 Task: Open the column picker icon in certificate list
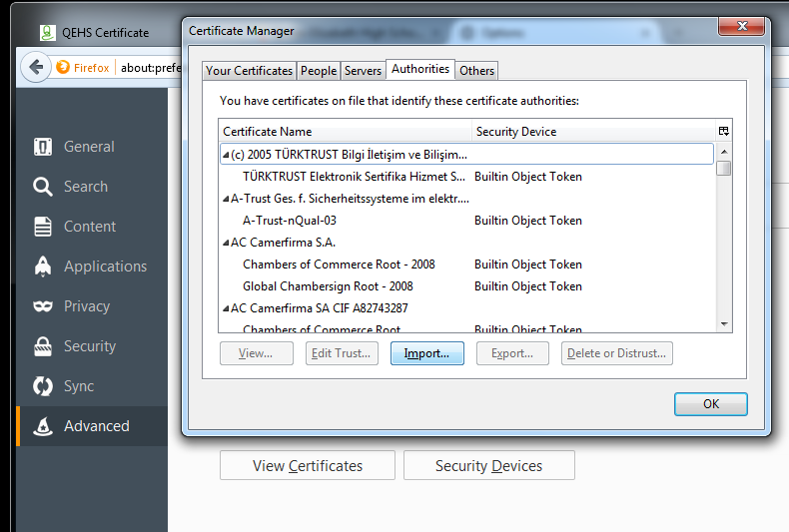[724, 131]
